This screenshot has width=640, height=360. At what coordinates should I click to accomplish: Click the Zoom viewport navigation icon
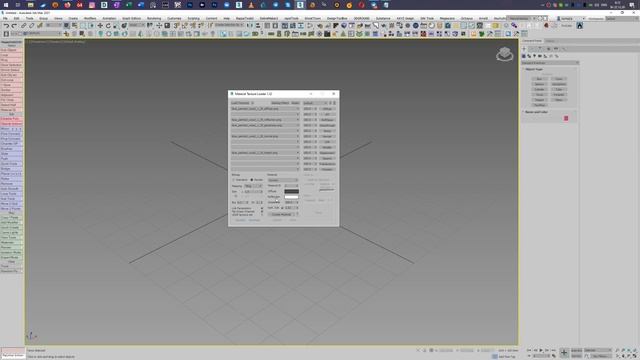(617, 351)
